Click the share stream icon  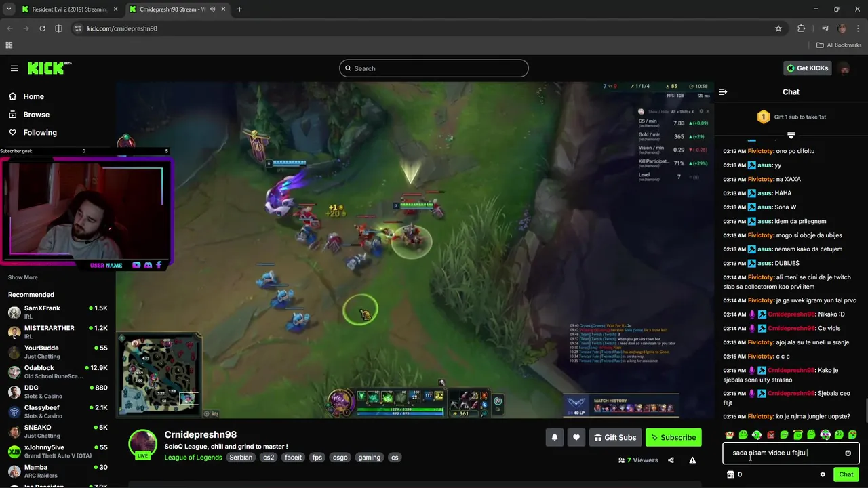(x=671, y=460)
